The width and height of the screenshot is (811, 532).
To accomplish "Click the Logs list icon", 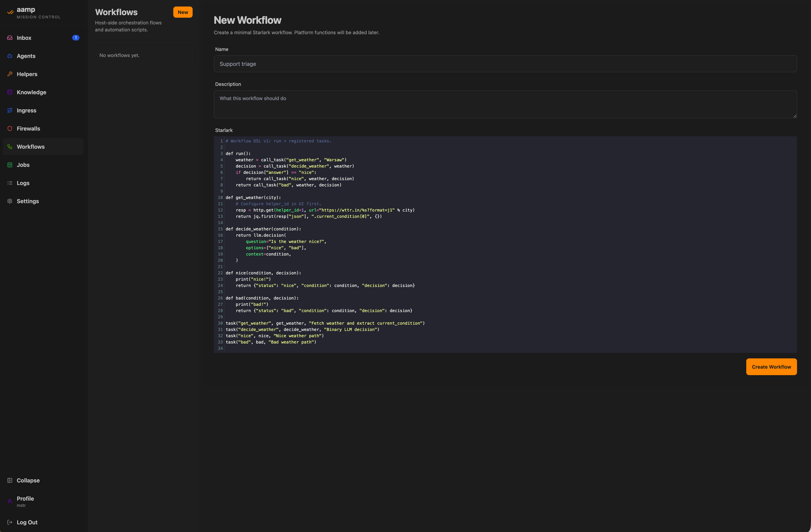I will pos(10,183).
